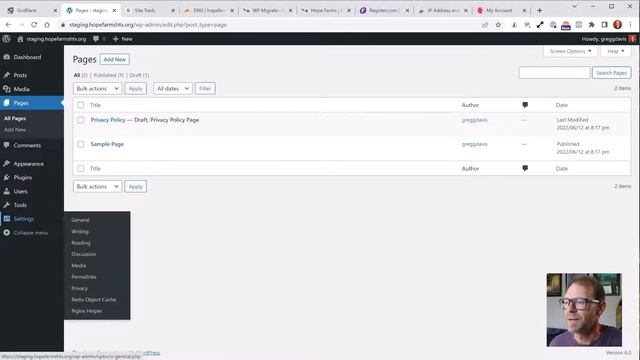
Task: Open new browser tab
Action: tap(540, 10)
